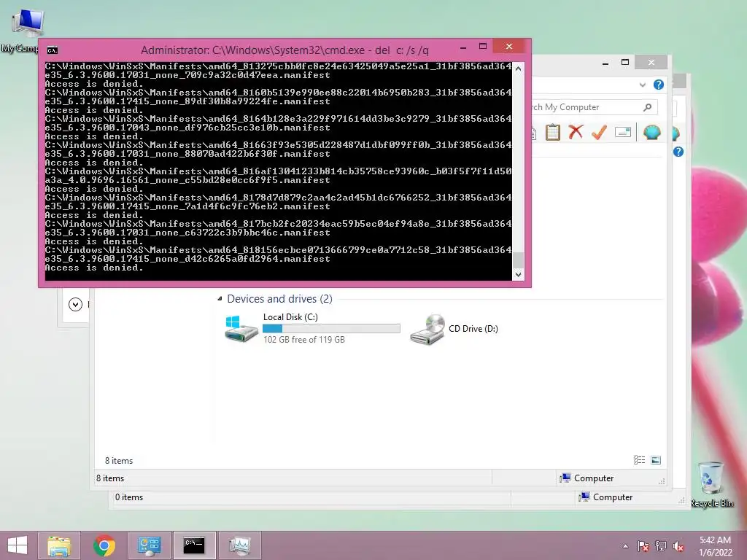Minimize the cmd.exe window
This screenshot has height=560, width=747.
(463, 47)
